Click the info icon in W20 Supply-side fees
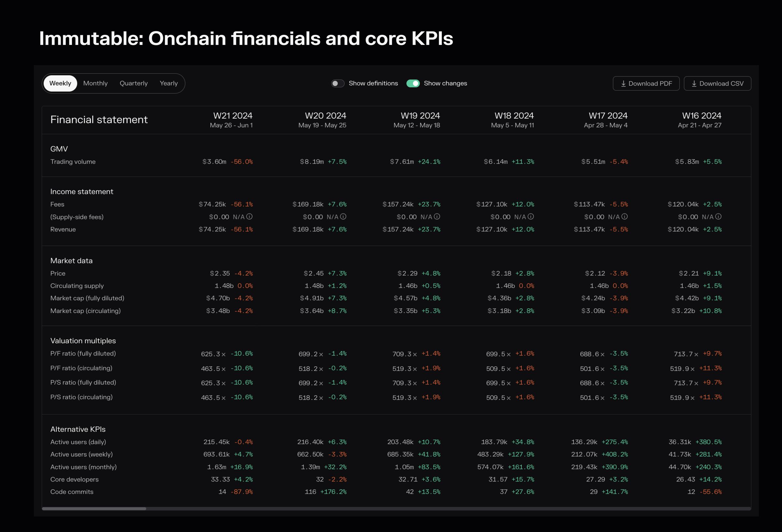 coord(343,217)
